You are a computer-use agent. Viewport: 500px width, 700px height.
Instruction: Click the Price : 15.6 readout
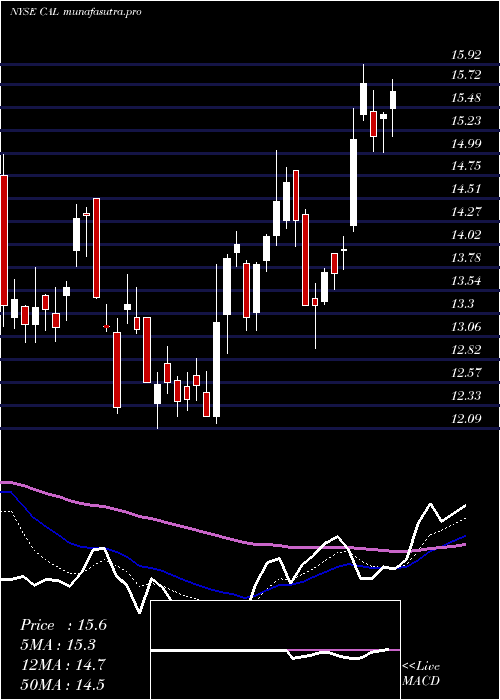pos(63,625)
